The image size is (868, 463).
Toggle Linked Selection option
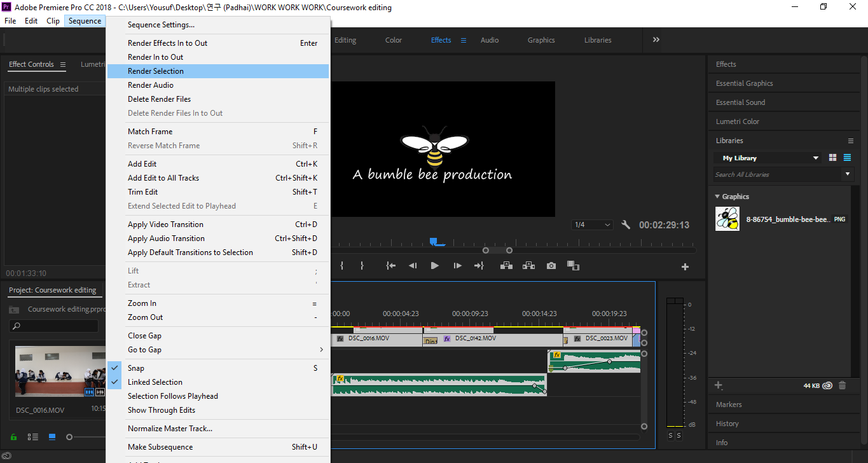click(x=218, y=382)
